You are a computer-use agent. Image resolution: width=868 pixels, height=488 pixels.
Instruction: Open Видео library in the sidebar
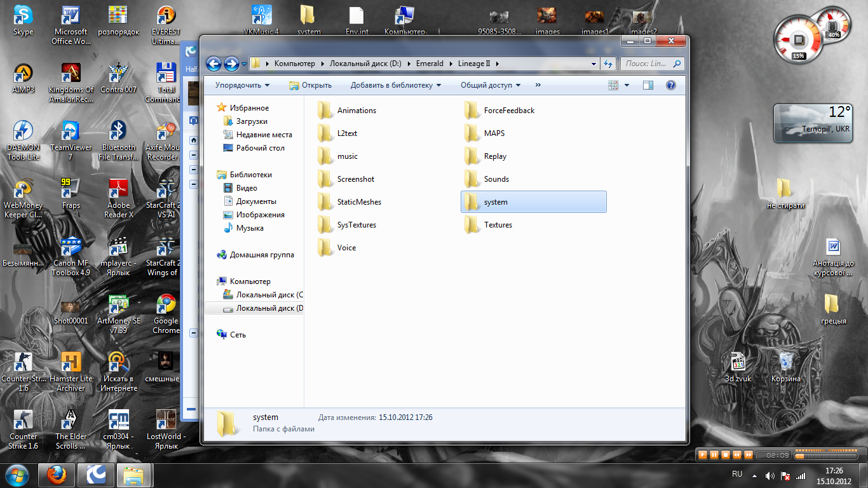tap(240, 188)
